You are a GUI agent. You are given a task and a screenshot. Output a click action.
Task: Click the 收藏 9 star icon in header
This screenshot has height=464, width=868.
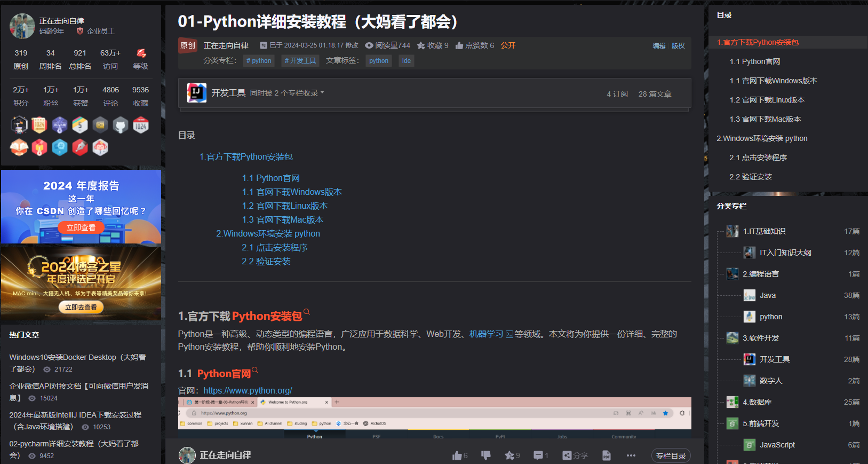(421, 45)
